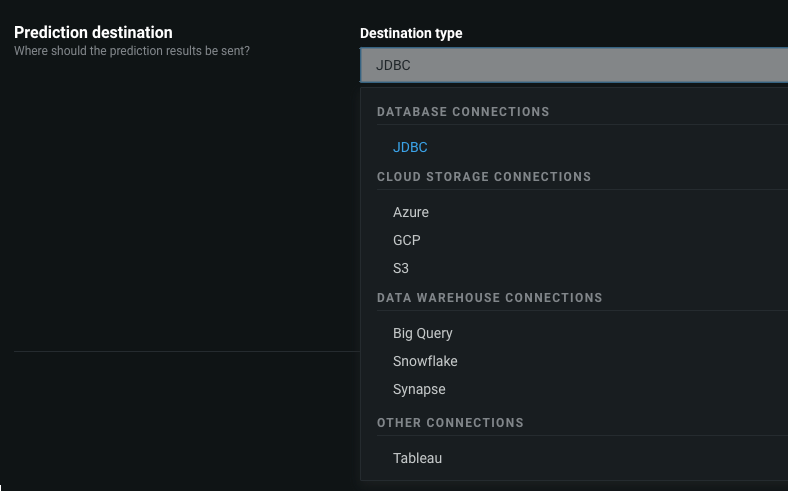Select Big Query data warehouse
This screenshot has height=491, width=788.
pyautogui.click(x=423, y=333)
